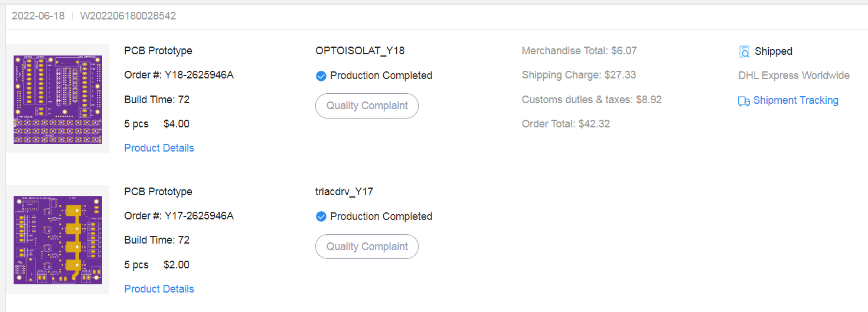Click the truck icon beside Shipment Tracking
This screenshot has height=312, width=868.
(x=744, y=101)
